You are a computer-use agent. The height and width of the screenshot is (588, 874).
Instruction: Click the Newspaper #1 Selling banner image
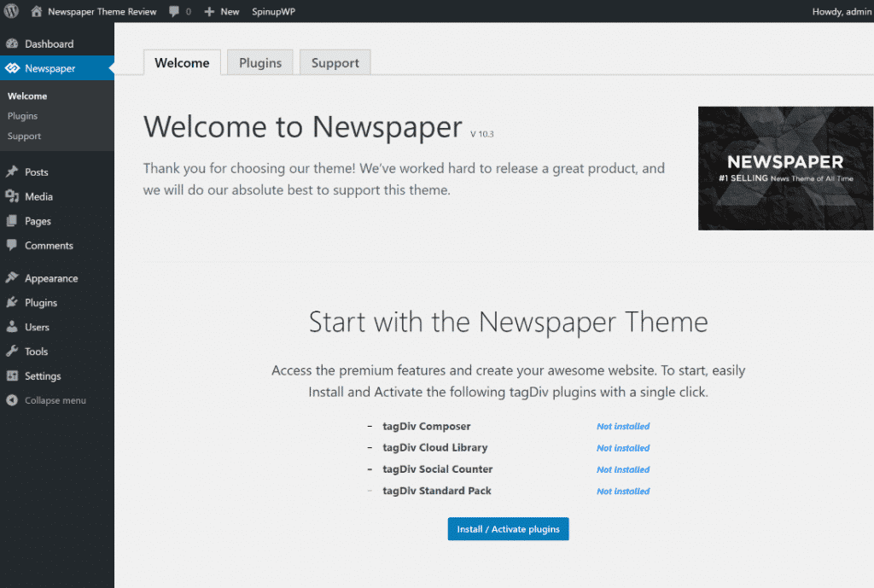(x=785, y=168)
